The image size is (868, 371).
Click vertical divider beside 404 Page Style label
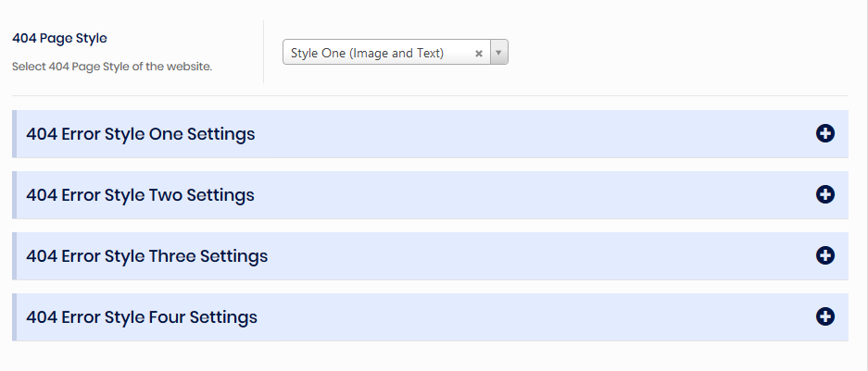click(x=264, y=52)
